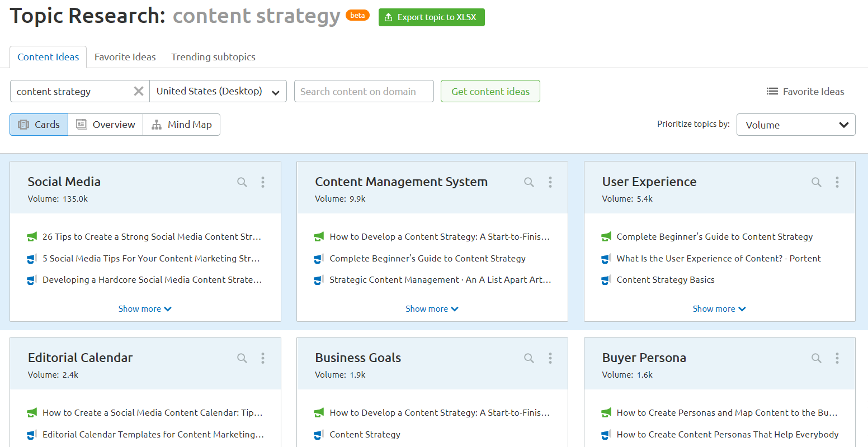This screenshot has height=447, width=868.
Task: Click megaphone icon beside Content Strategy Basics
Action: (x=606, y=280)
